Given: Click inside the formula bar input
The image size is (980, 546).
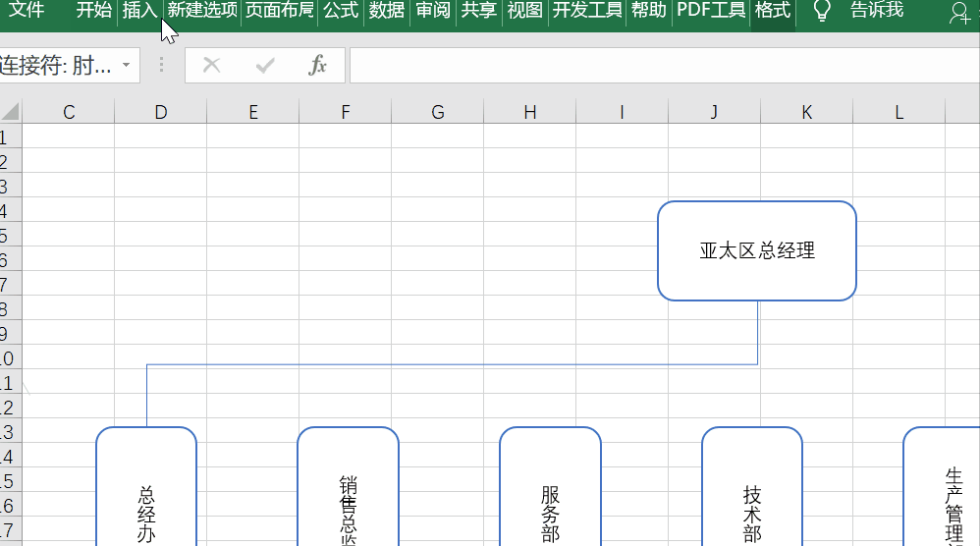Looking at the screenshot, I should [665, 65].
